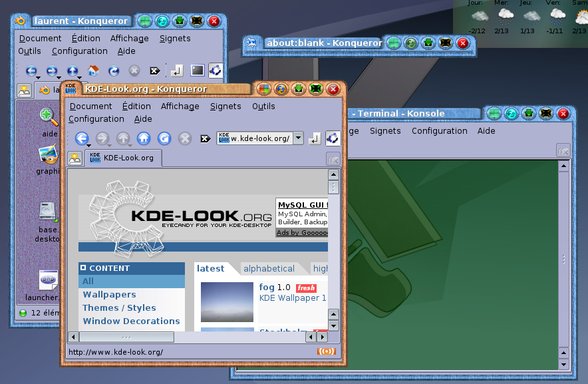
Task: Click Stop icon in laurent Konqueror toolbar
Action: (x=134, y=71)
